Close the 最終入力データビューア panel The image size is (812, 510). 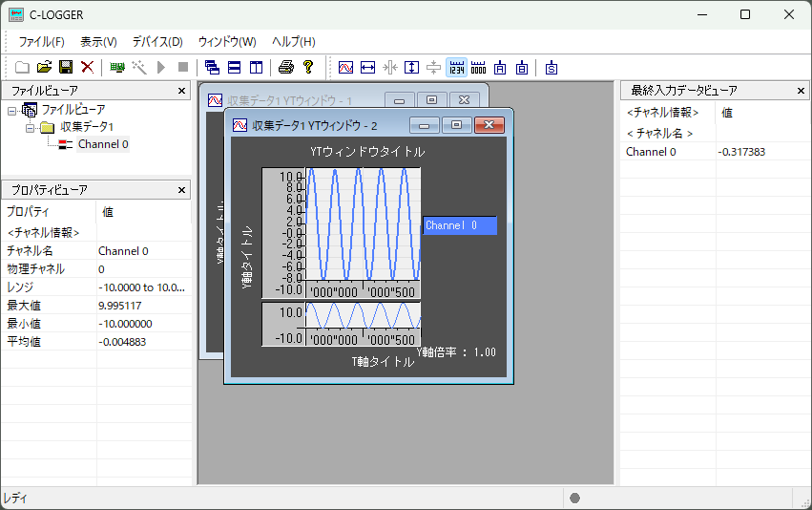pyautogui.click(x=802, y=91)
